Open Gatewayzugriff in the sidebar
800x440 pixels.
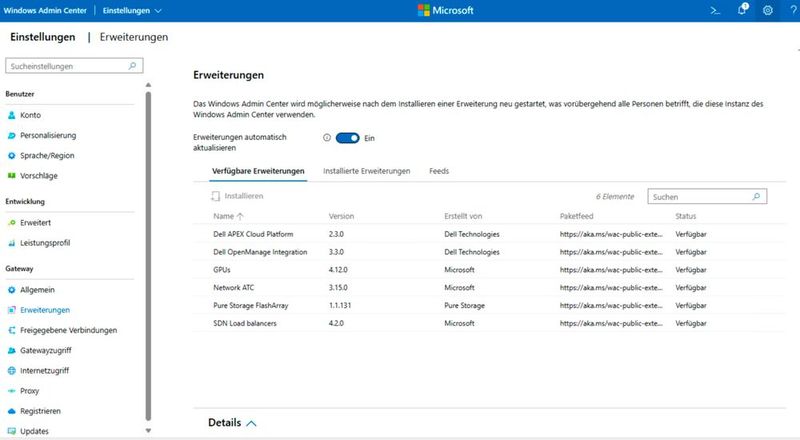tap(46, 350)
